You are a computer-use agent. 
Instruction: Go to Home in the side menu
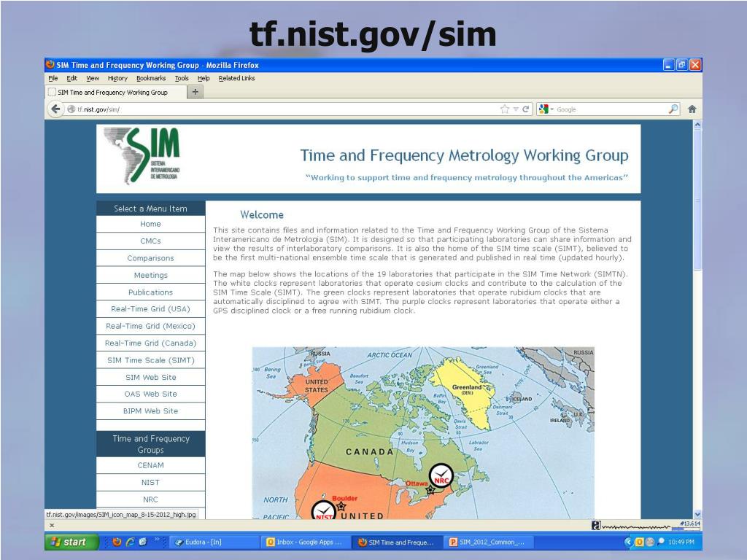pyautogui.click(x=150, y=224)
